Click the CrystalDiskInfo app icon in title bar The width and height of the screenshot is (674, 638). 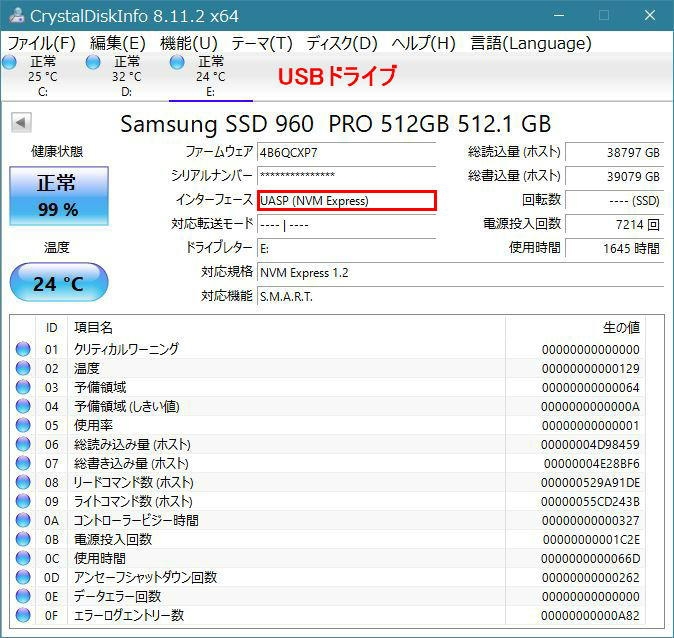pos(16,15)
